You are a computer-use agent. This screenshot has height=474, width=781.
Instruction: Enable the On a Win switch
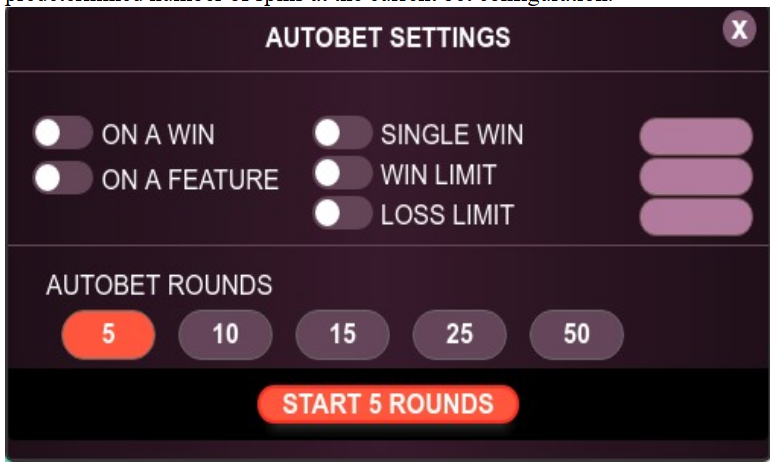point(62,133)
